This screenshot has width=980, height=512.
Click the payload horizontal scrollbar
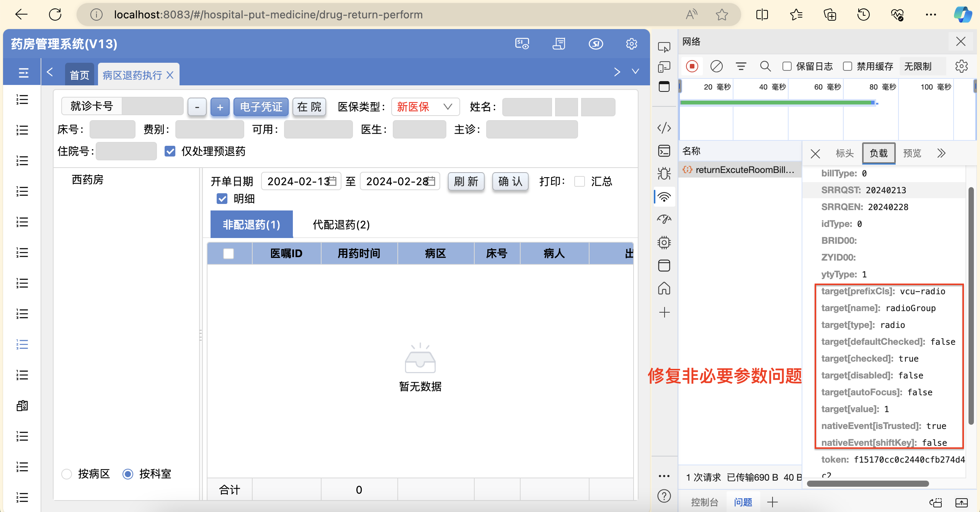pyautogui.click(x=867, y=484)
